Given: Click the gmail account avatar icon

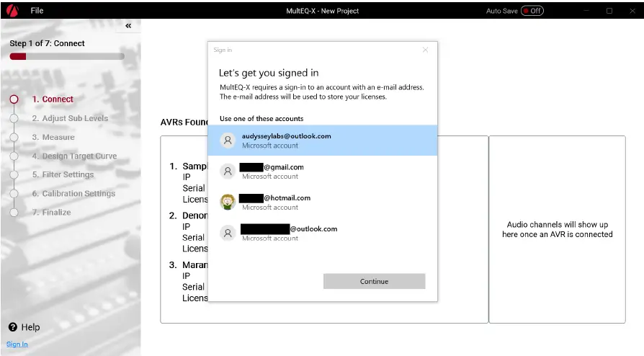Looking at the screenshot, I should 228,171.
